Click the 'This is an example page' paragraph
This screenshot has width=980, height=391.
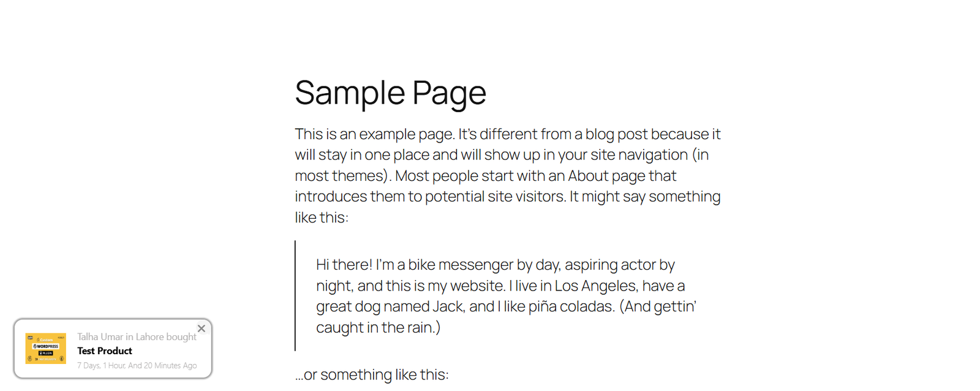pos(508,176)
